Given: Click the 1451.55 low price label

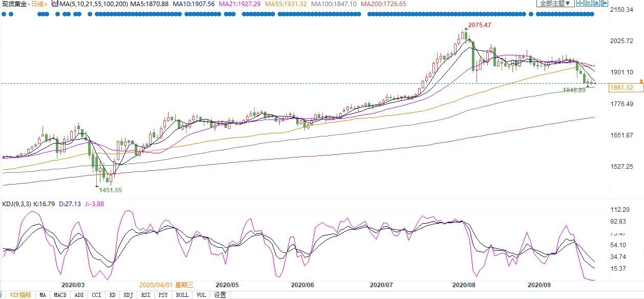Looking at the screenshot, I should point(110,190).
